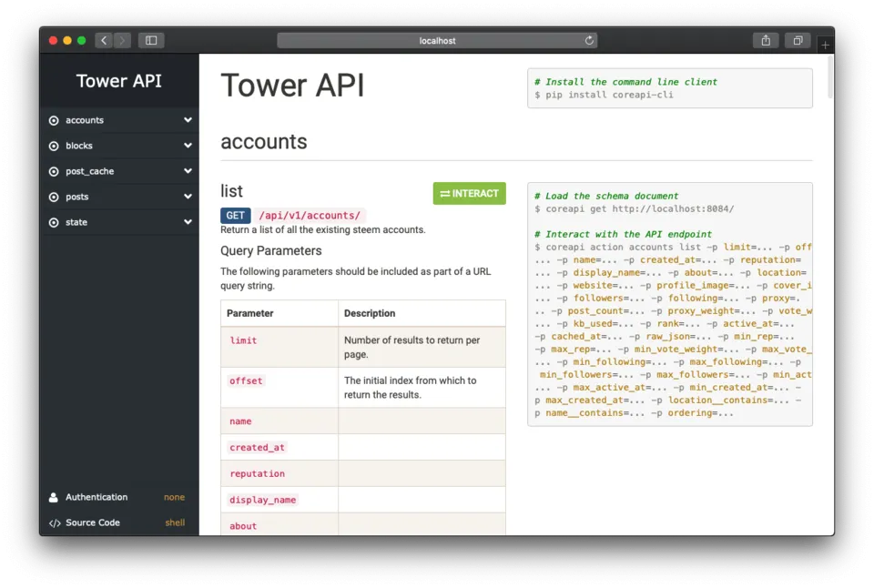Screen dimensions: 874x588
Task: Go forward with the browser forward arrow
Action: click(x=123, y=40)
